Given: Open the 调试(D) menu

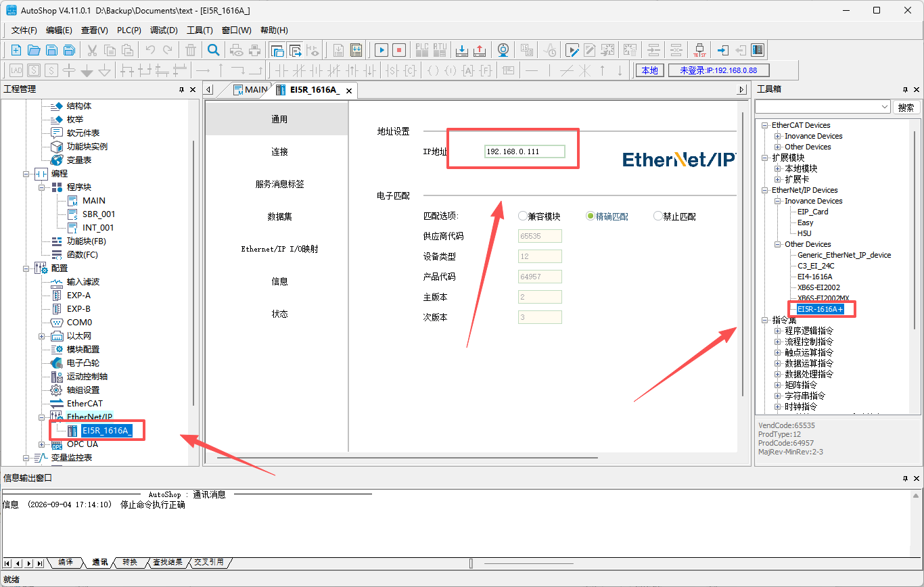Looking at the screenshot, I should [164, 30].
